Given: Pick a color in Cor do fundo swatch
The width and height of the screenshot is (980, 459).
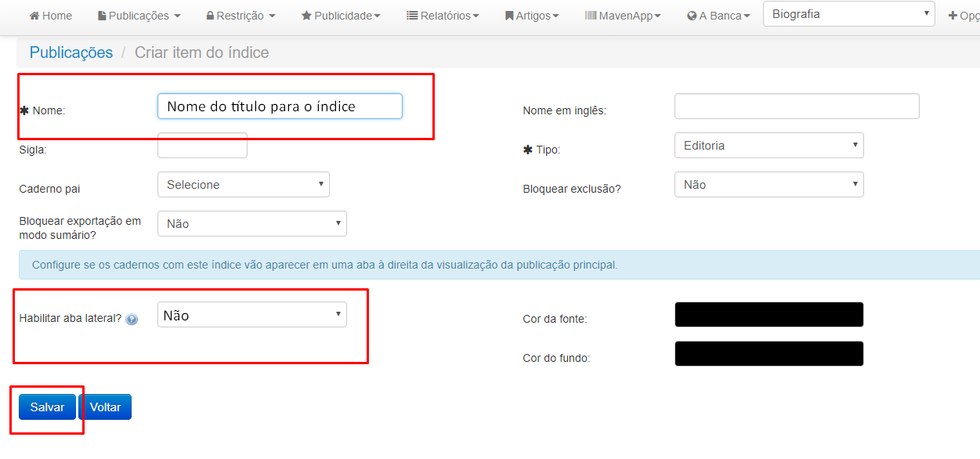Looking at the screenshot, I should coord(768,354).
